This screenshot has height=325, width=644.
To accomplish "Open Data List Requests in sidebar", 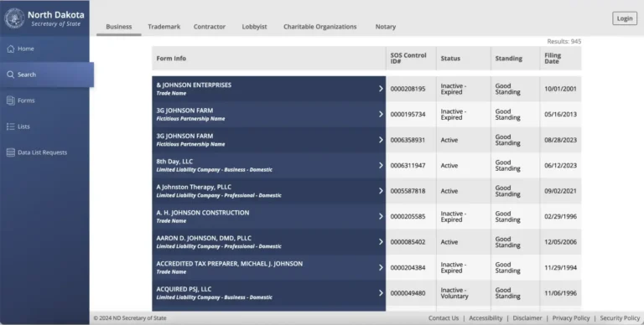I will click(x=44, y=152).
